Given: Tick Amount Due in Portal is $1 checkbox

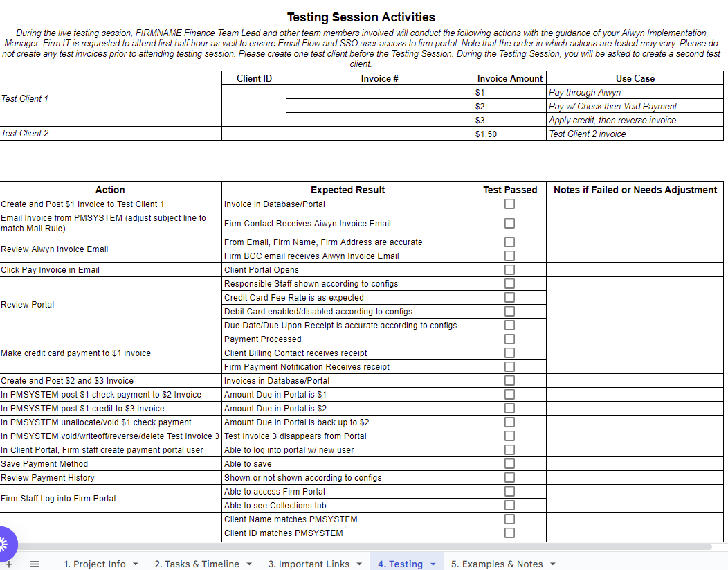Looking at the screenshot, I should click(x=509, y=394).
